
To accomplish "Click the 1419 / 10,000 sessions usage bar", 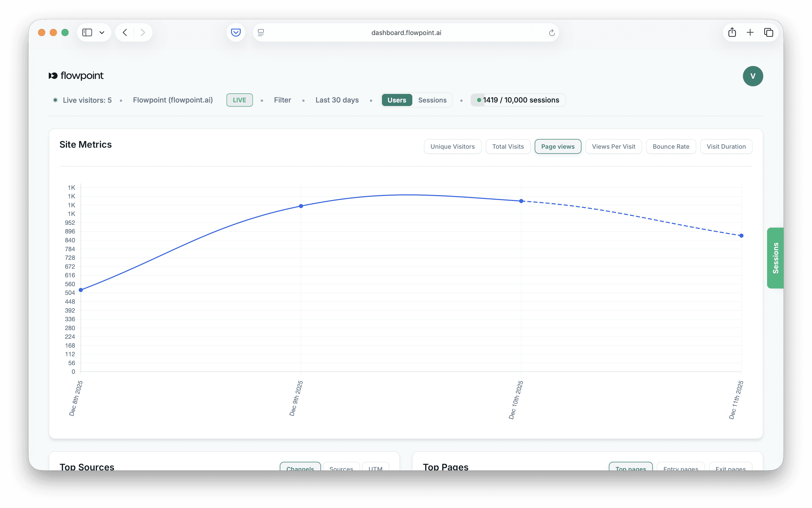I will (x=518, y=100).
